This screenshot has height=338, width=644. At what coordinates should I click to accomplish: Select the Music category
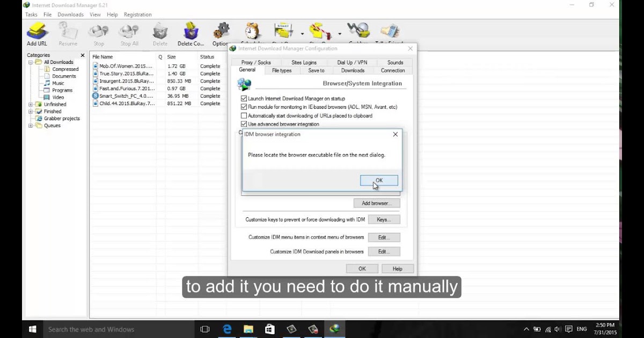click(54, 83)
